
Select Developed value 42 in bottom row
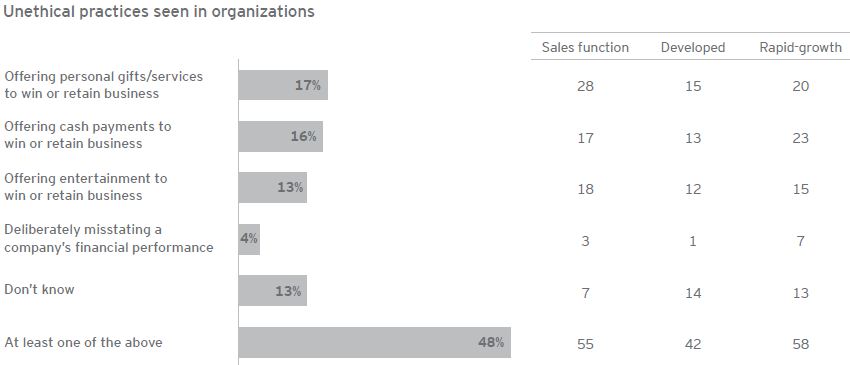pyautogui.click(x=693, y=344)
